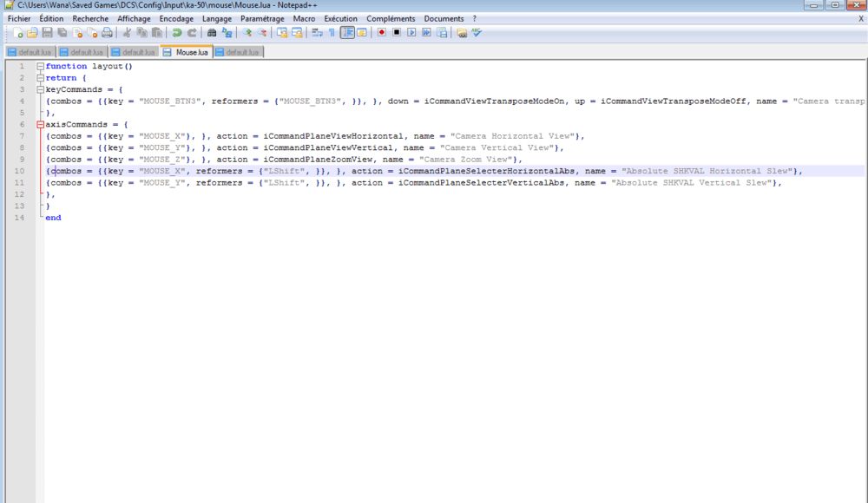Image resolution: width=868 pixels, height=503 pixels.
Task: Click the Exécution menu entry
Action: (341, 18)
